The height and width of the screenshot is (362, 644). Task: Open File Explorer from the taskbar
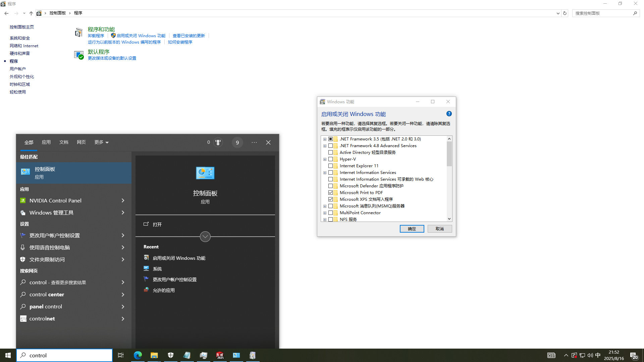tap(154, 355)
